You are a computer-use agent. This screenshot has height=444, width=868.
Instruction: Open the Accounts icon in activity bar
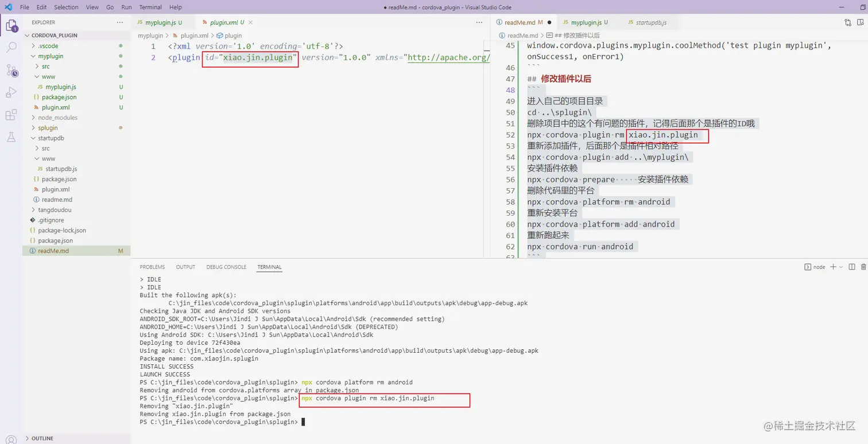tap(11, 440)
